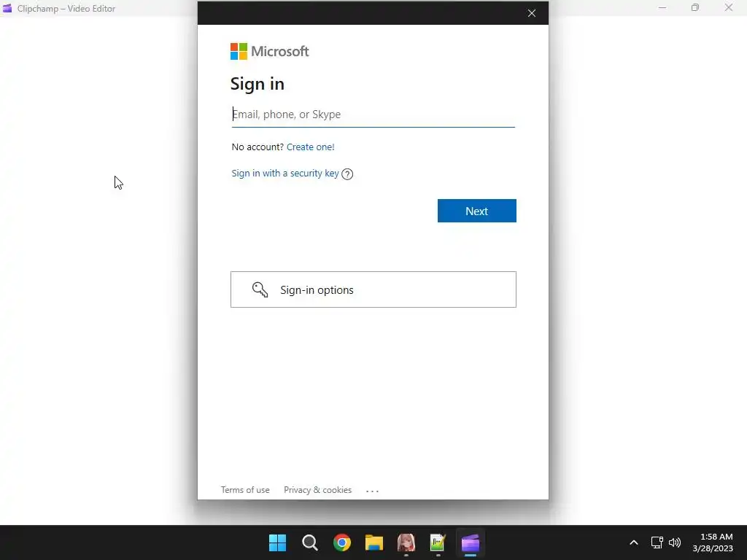Open taskbar Search
The height and width of the screenshot is (560, 747).
coord(309,542)
